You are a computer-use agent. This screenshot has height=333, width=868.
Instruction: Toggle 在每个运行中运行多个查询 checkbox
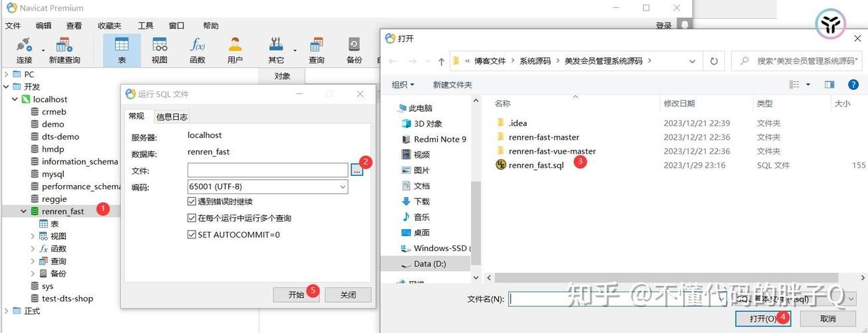(x=192, y=218)
